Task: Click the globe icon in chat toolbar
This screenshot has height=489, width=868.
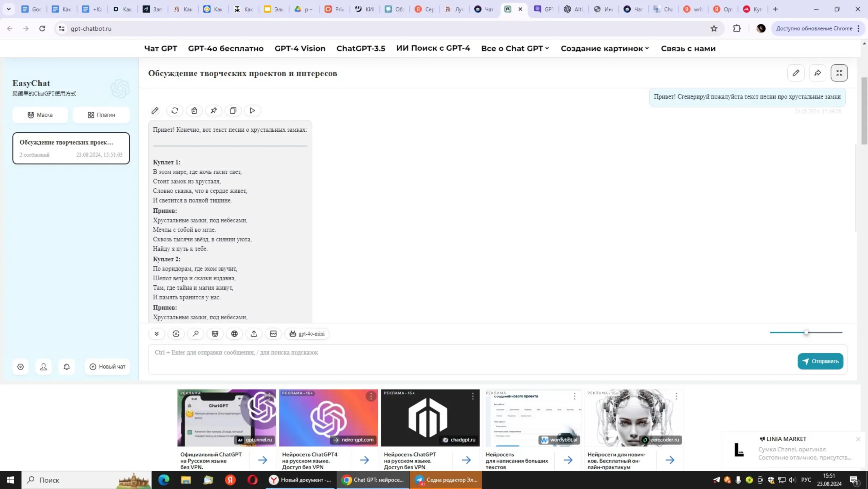Action: (234, 334)
